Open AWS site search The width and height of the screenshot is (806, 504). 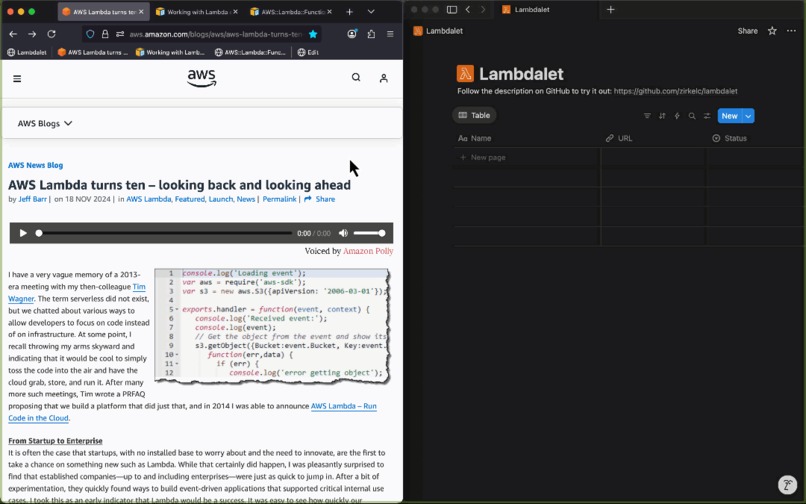pyautogui.click(x=356, y=78)
